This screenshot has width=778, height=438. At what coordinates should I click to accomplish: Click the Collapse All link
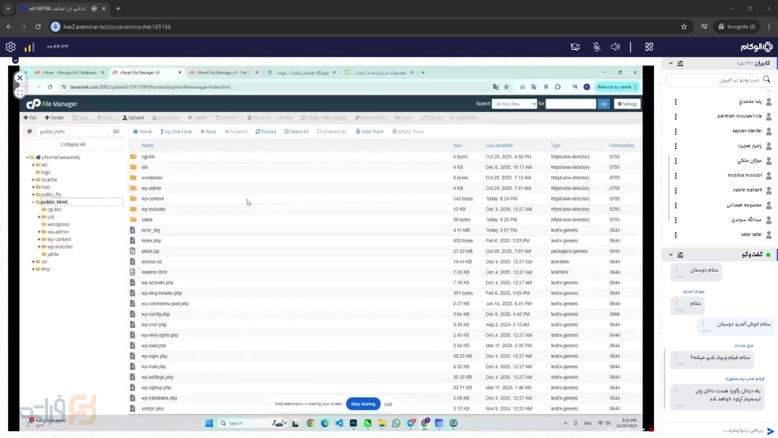coord(73,144)
